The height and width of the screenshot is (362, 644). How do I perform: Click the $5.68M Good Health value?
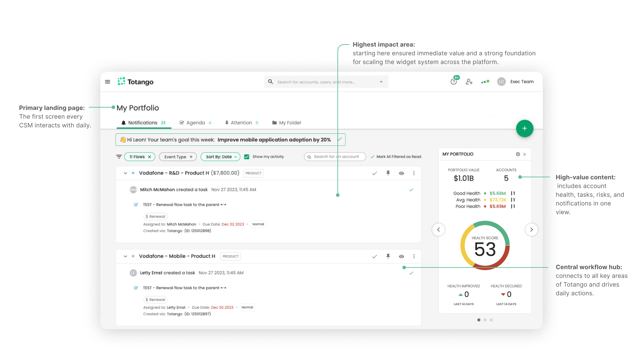coord(498,193)
